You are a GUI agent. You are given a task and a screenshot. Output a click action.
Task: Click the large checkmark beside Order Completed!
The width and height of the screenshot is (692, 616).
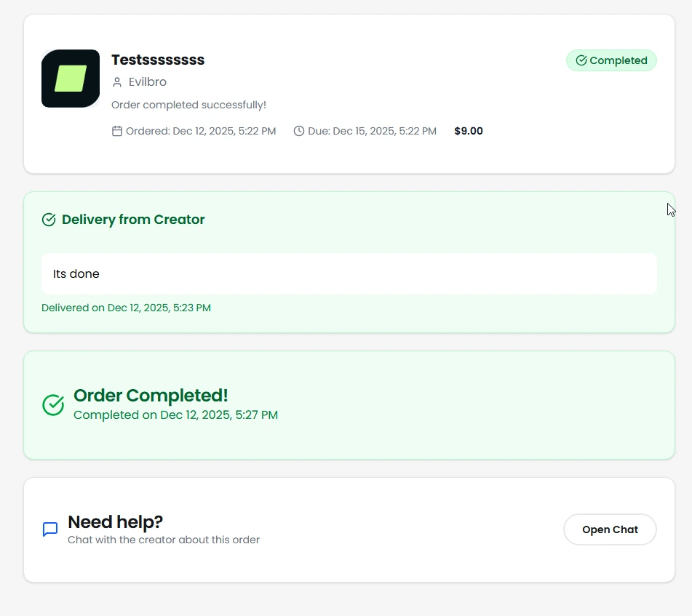point(53,405)
